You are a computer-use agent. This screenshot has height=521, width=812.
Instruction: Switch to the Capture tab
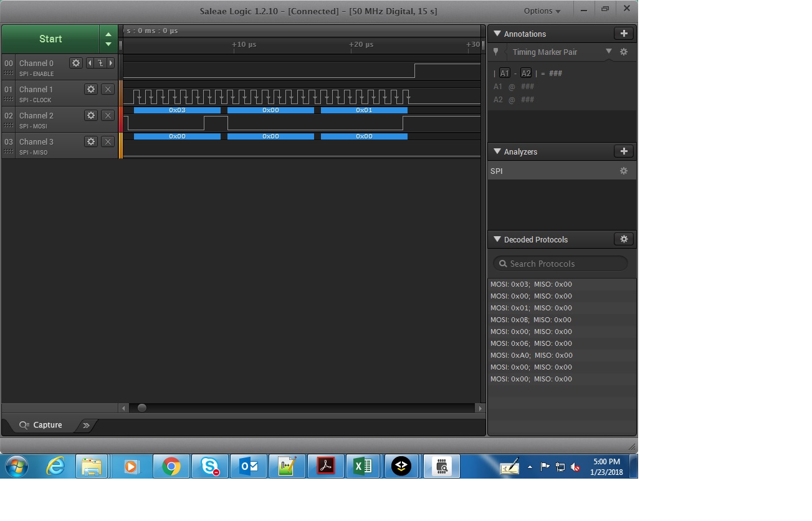click(41, 425)
